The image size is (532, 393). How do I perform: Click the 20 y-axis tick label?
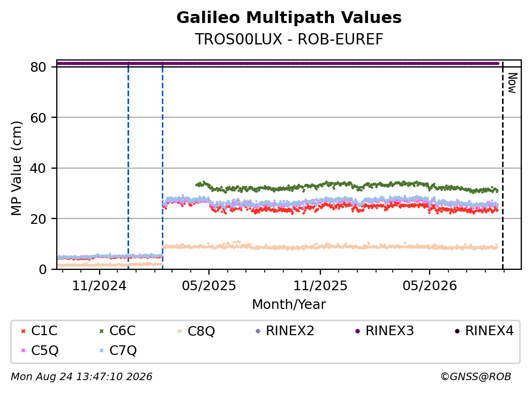(38, 218)
